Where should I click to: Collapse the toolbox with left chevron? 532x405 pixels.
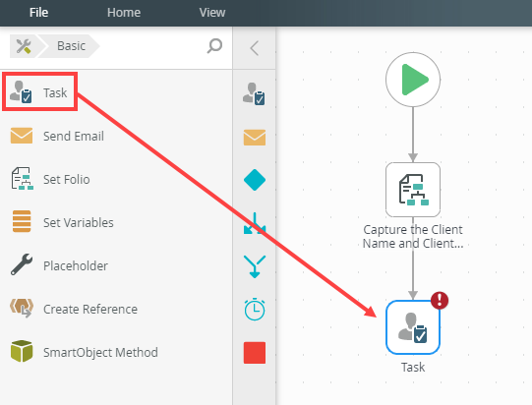click(x=254, y=48)
